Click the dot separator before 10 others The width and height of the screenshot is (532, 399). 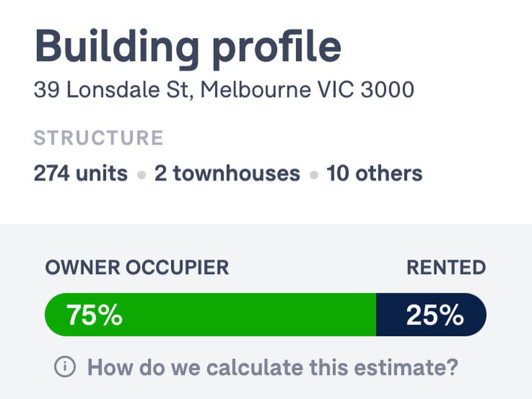(314, 175)
